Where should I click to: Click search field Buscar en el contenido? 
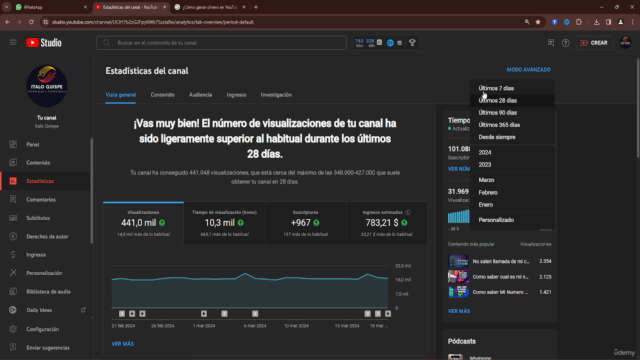[222, 42]
